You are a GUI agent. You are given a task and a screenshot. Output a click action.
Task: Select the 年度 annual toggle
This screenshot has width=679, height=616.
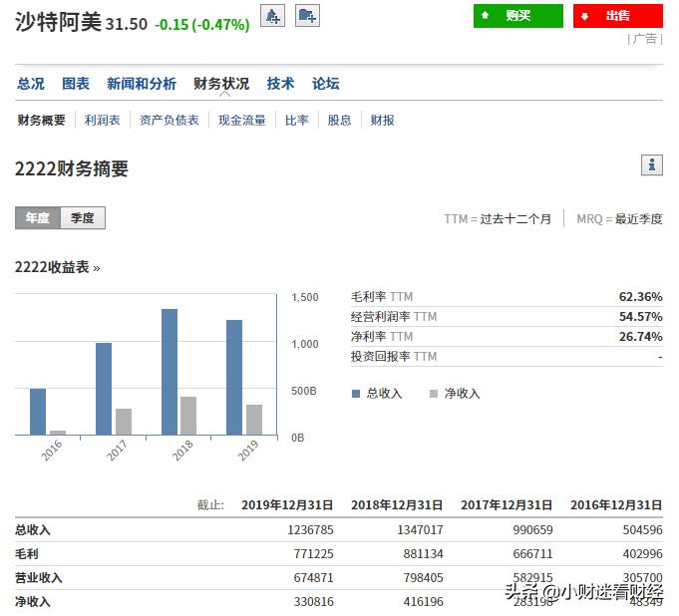tap(38, 218)
